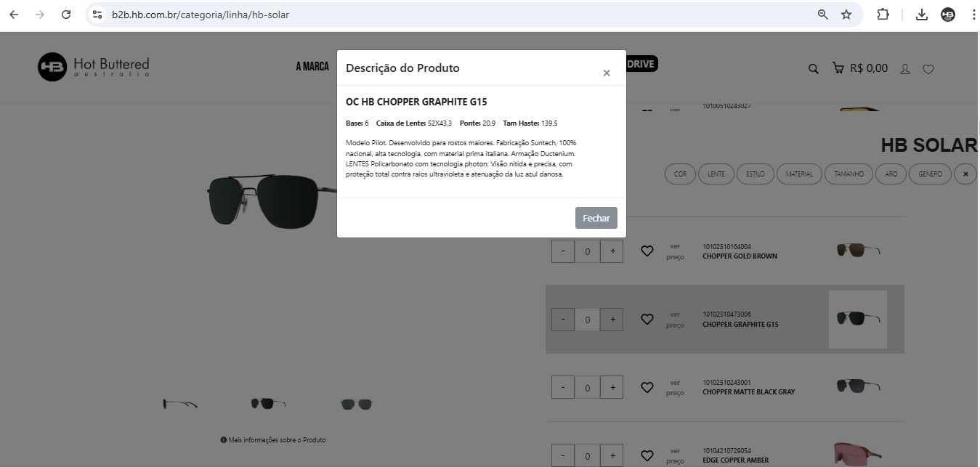Favorite Chopper Gold Brown with heart

click(x=647, y=251)
